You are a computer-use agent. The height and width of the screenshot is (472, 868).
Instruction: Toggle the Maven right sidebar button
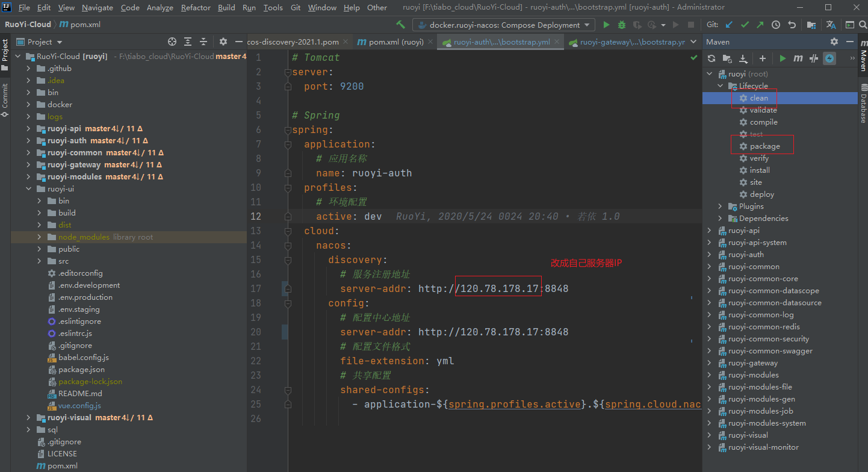pos(863,57)
